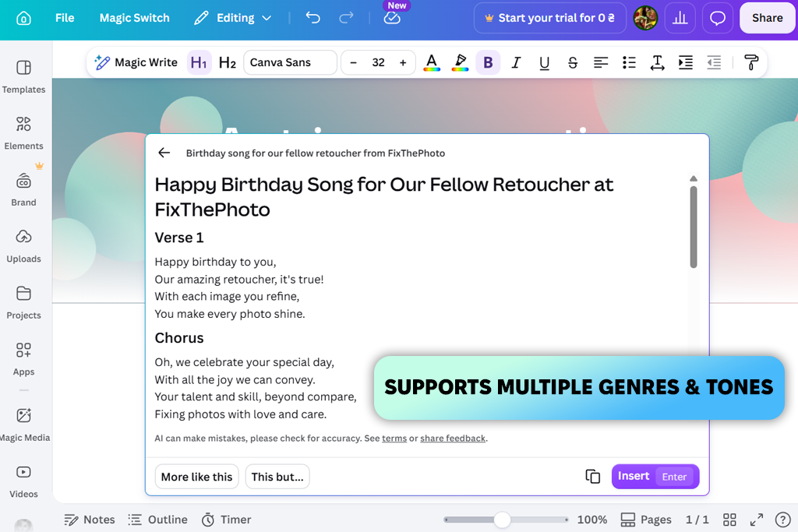Go to Canva home icon
Image resolution: width=798 pixels, height=532 pixels.
[23, 19]
